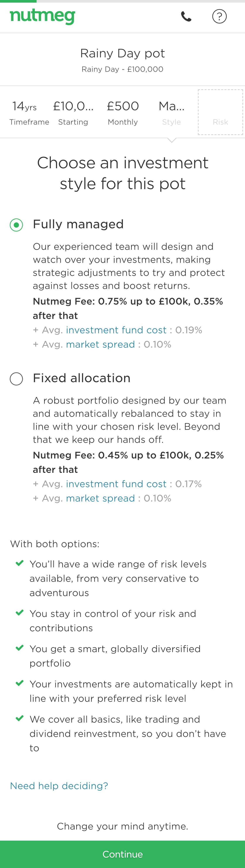
Task: Open the Need help deciding link
Action: click(x=59, y=786)
